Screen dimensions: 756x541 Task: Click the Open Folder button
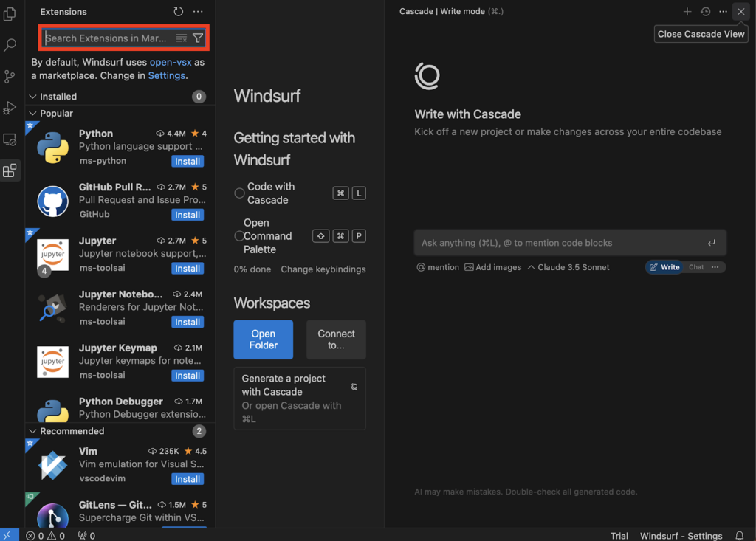pos(264,340)
